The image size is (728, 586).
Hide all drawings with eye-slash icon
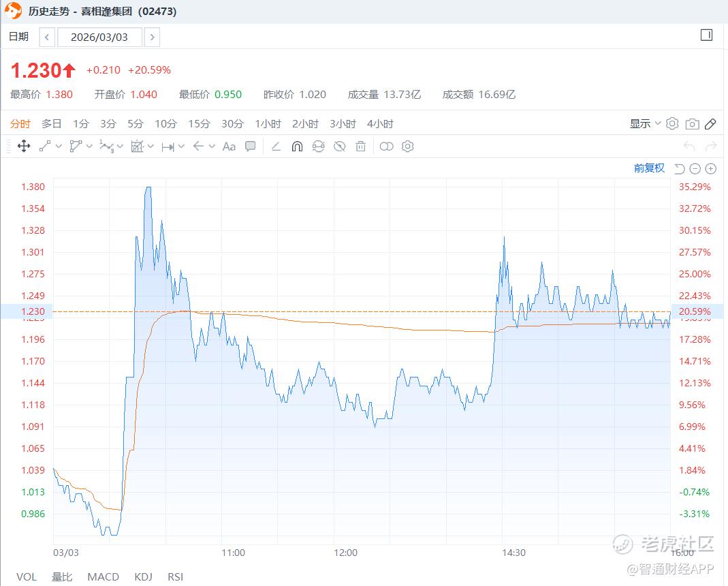coord(340,146)
